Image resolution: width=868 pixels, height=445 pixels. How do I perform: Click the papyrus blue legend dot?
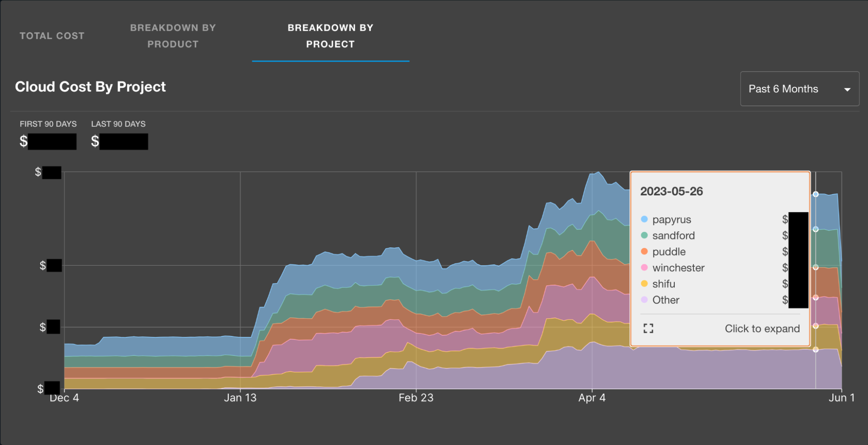[x=644, y=219]
